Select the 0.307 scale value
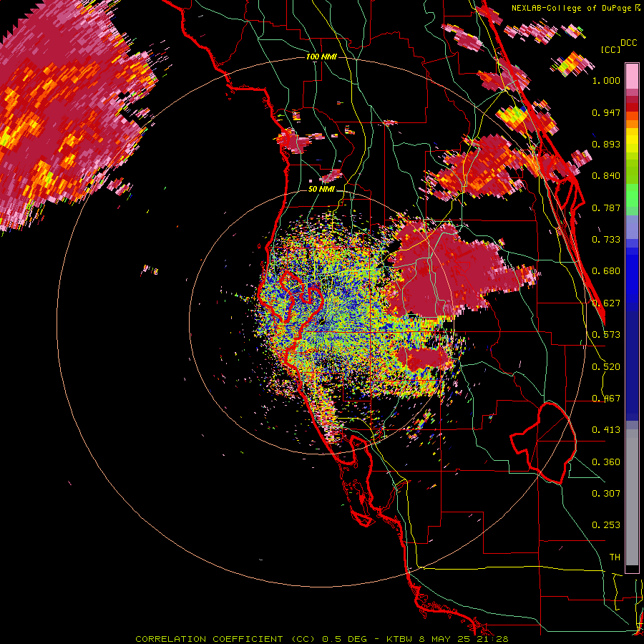644x644 pixels. [x=606, y=494]
